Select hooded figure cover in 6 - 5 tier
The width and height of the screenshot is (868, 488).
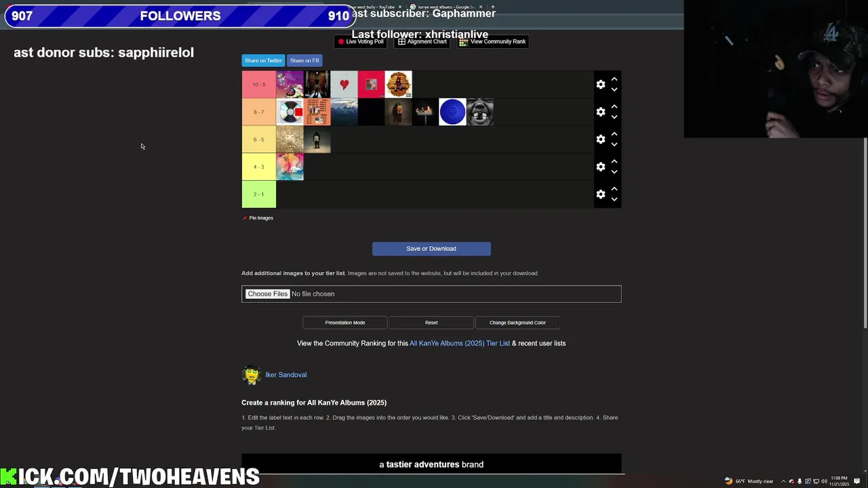(317, 140)
